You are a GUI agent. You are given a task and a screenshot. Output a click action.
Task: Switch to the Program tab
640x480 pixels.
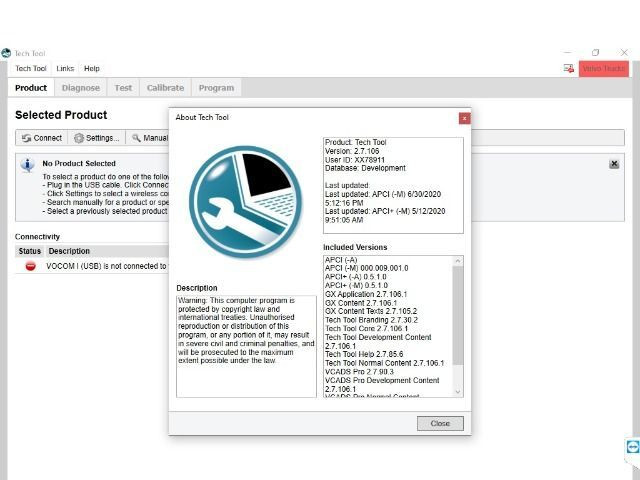point(216,88)
